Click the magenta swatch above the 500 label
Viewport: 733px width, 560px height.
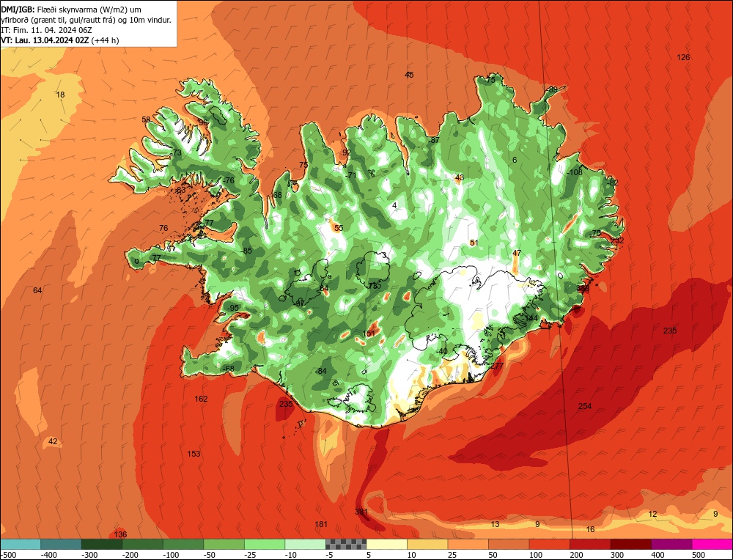[x=712, y=544]
